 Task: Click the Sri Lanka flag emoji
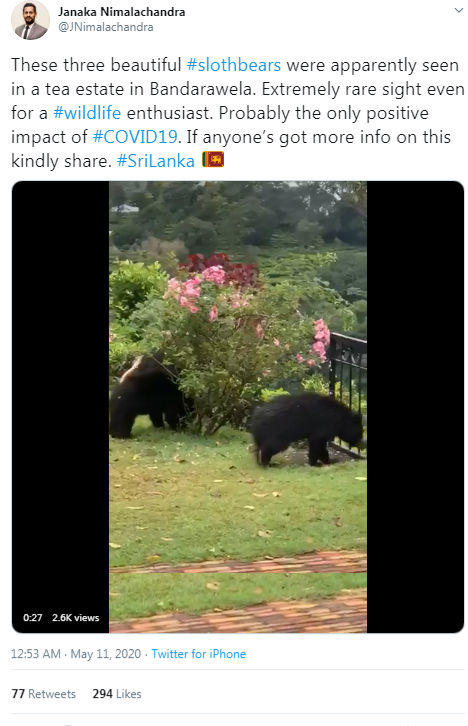coord(213,160)
